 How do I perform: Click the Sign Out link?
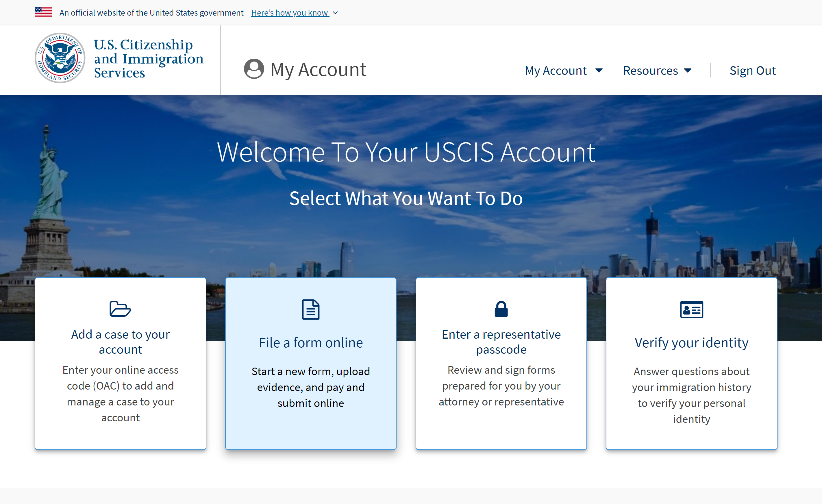[752, 71]
